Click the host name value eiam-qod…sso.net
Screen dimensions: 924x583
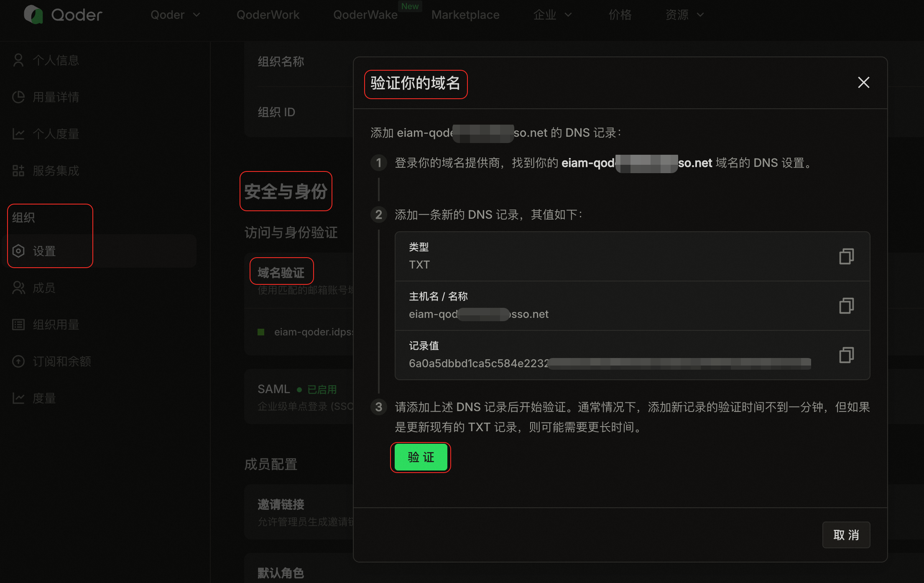[x=479, y=314]
